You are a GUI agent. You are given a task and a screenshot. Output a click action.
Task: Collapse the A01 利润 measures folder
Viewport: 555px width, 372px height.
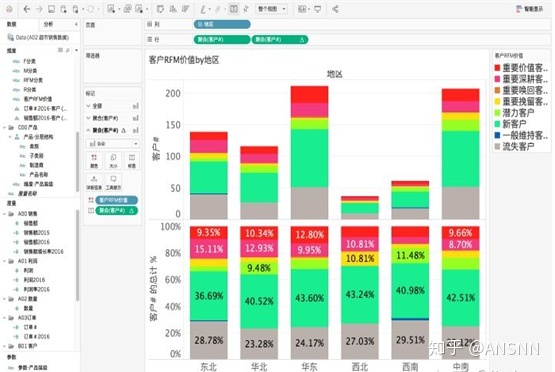5,261
